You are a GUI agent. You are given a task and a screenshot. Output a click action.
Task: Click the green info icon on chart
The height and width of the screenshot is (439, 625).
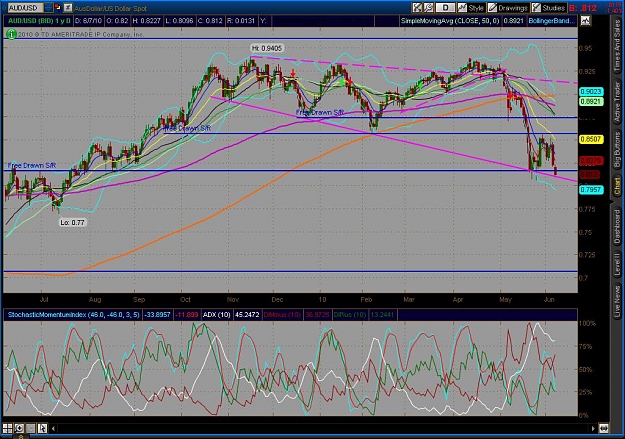point(11,34)
